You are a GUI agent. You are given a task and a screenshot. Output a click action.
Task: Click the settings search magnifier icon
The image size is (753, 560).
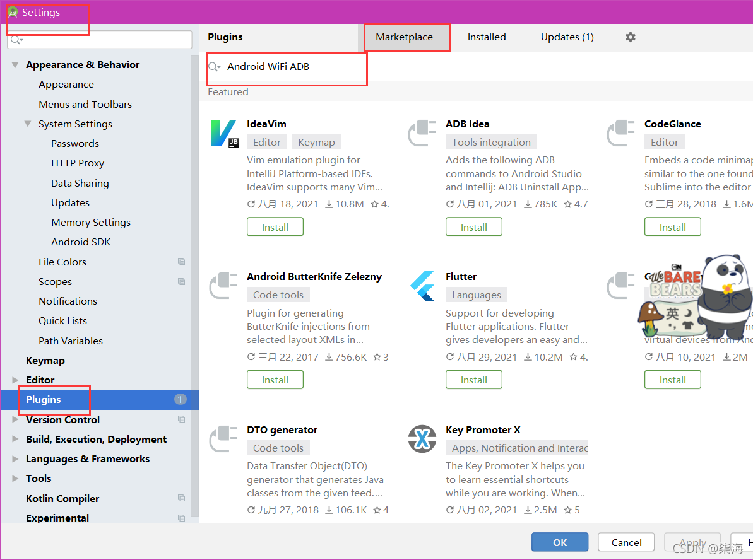[x=16, y=40]
